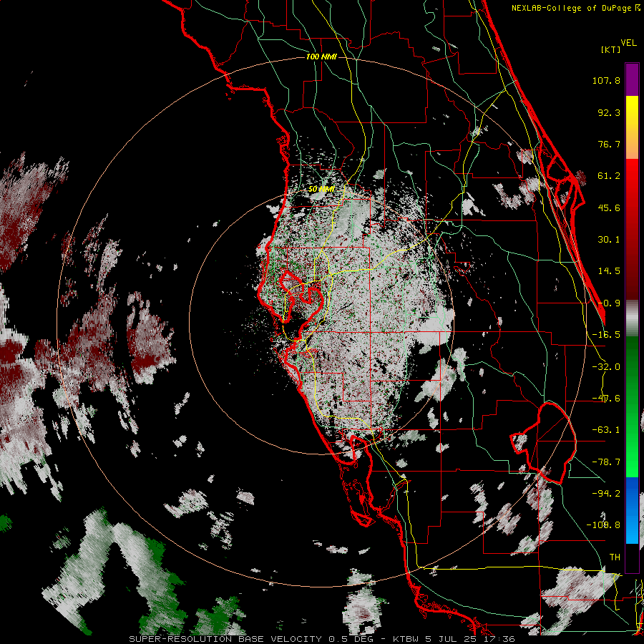Select the 14.5 scale value

click(x=609, y=271)
